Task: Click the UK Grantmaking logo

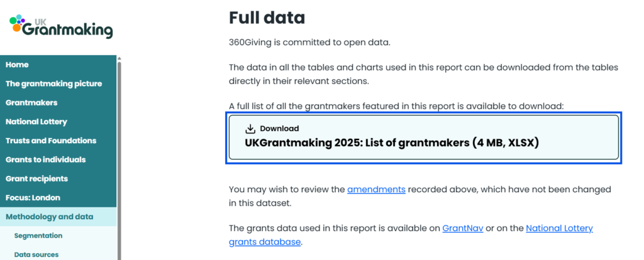Action: pos(61,26)
